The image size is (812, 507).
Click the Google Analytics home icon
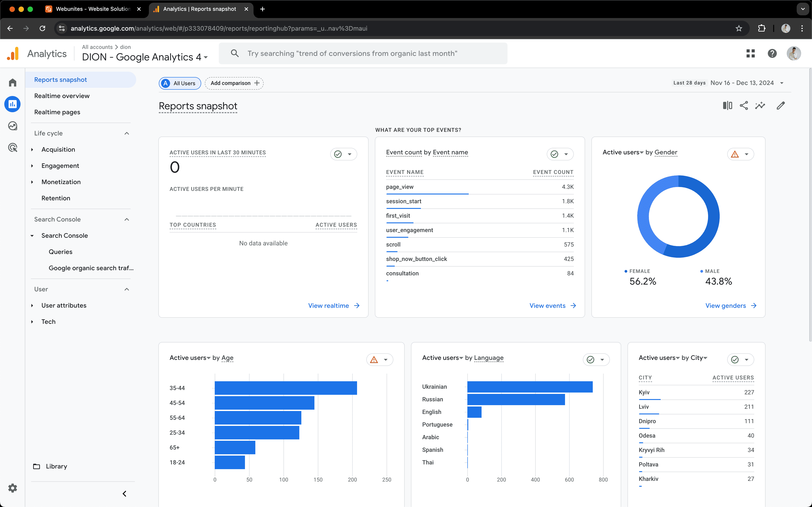[13, 82]
